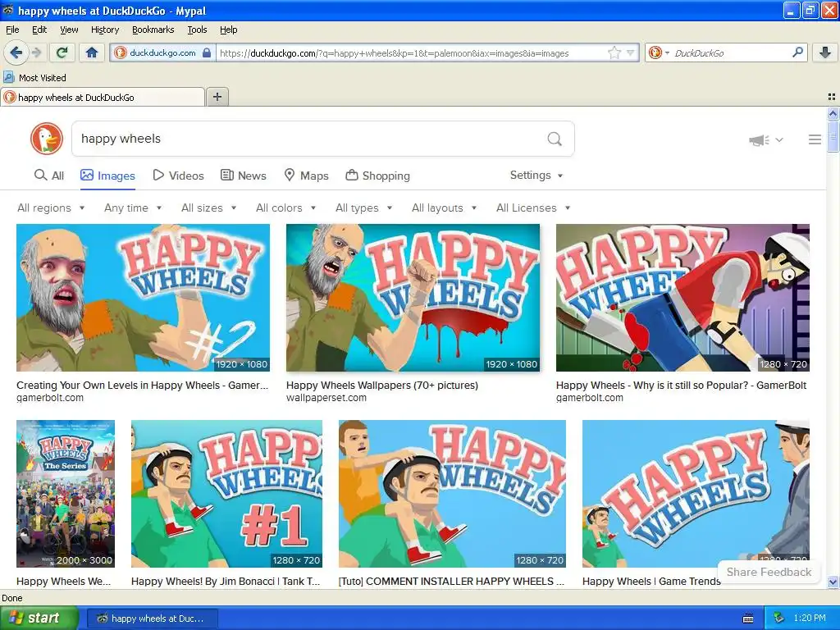Open the megaphone announcements dropdown
Screen dimensions: 840x630
click(x=766, y=139)
